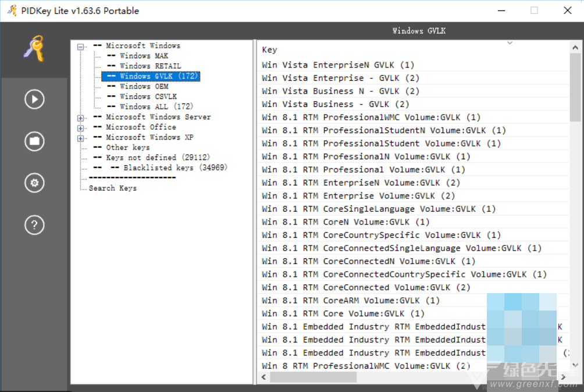Select Win 8.1 RTM Core Volume:GVLK (1)
The width and height of the screenshot is (584, 392).
pyautogui.click(x=414, y=313)
